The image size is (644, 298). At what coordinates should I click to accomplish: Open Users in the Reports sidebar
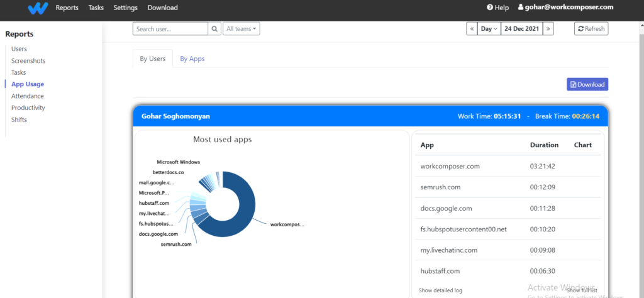[x=19, y=49]
